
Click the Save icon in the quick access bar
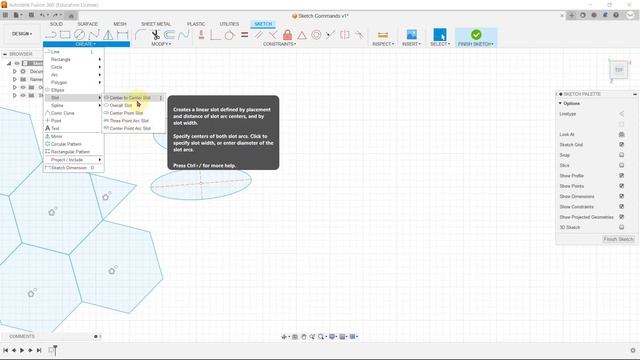click(31, 15)
